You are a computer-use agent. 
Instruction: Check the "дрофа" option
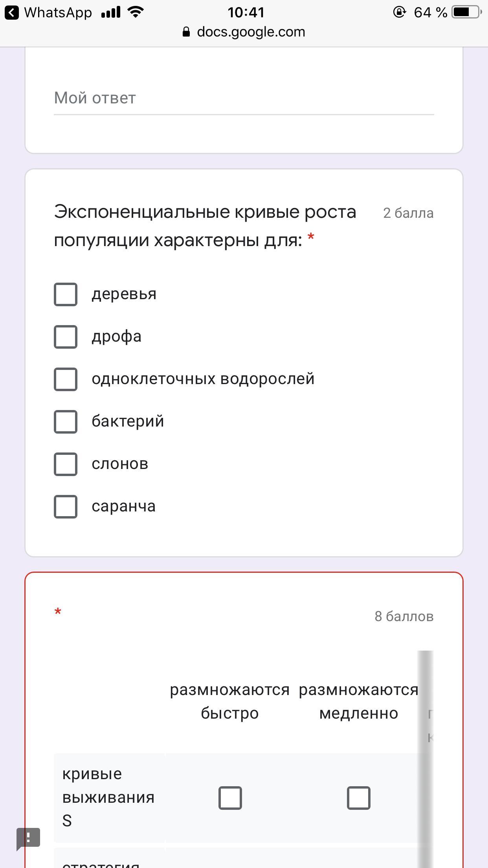pos(66,337)
